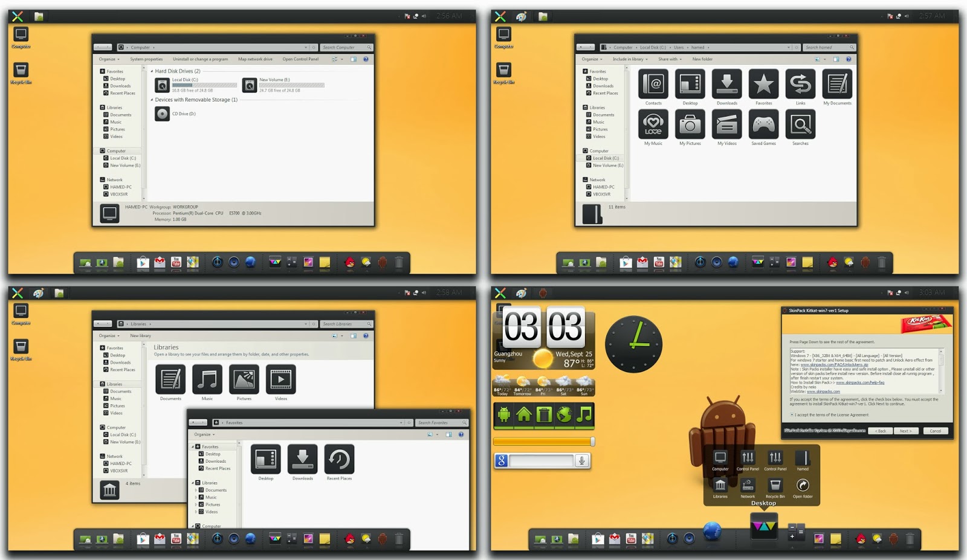Select the Local Disk (C:) drive icon
This screenshot has height=560, width=967.
[x=162, y=85]
